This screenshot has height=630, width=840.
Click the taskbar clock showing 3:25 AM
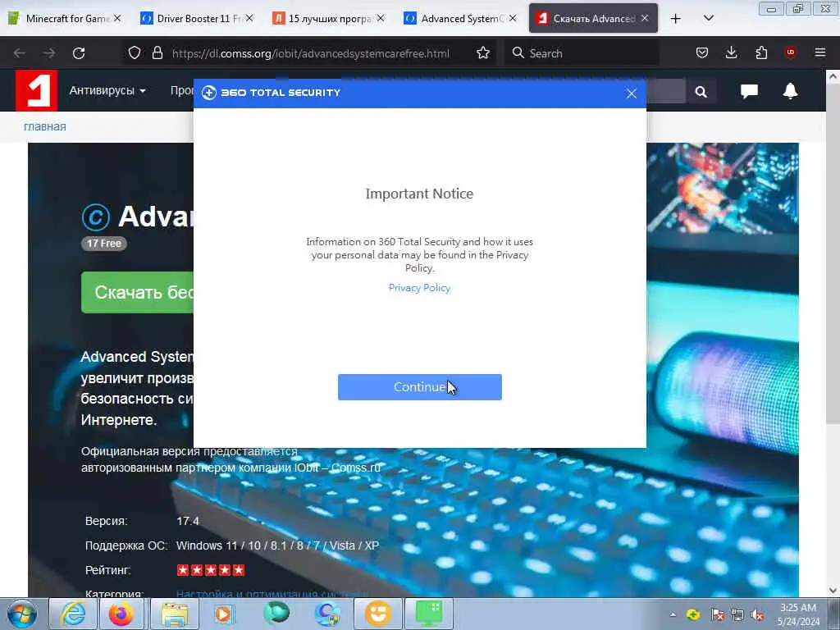coord(798,614)
